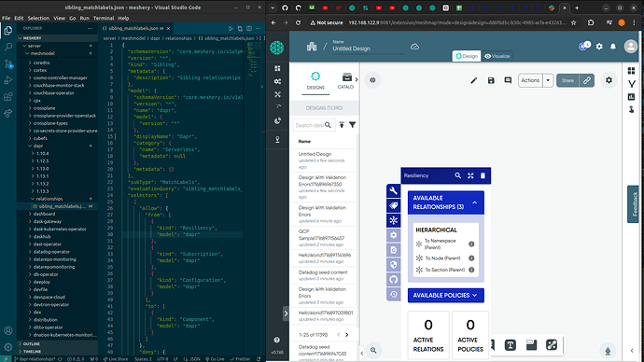The height and width of the screenshot is (362, 644).
Task: Open the Actions dropdown arrow
Action: [x=548, y=80]
